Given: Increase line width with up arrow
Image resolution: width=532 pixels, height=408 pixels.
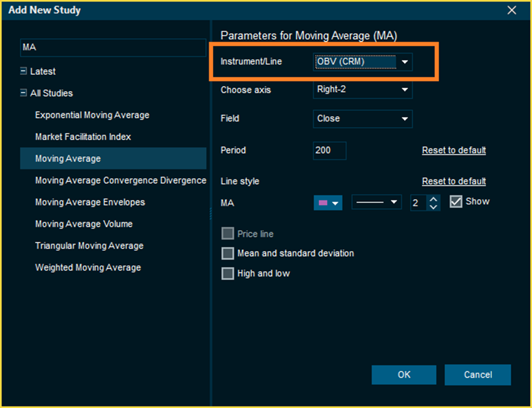Looking at the screenshot, I should coord(433,199).
